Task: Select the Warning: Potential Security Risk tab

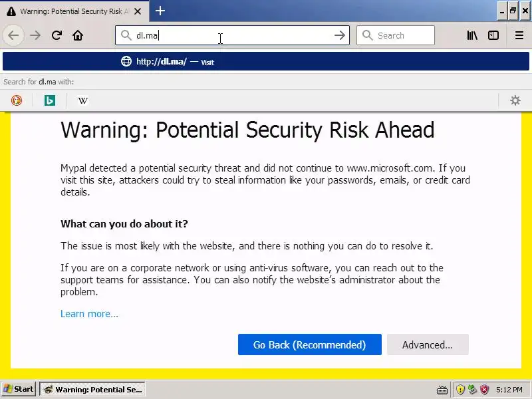Action: point(74,11)
